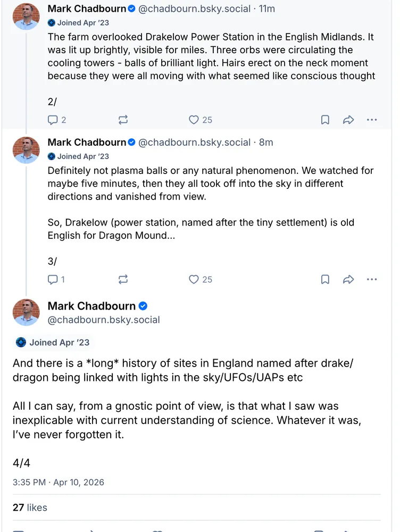Click the large Mark Chadbourn name on the main post

[x=91, y=306]
